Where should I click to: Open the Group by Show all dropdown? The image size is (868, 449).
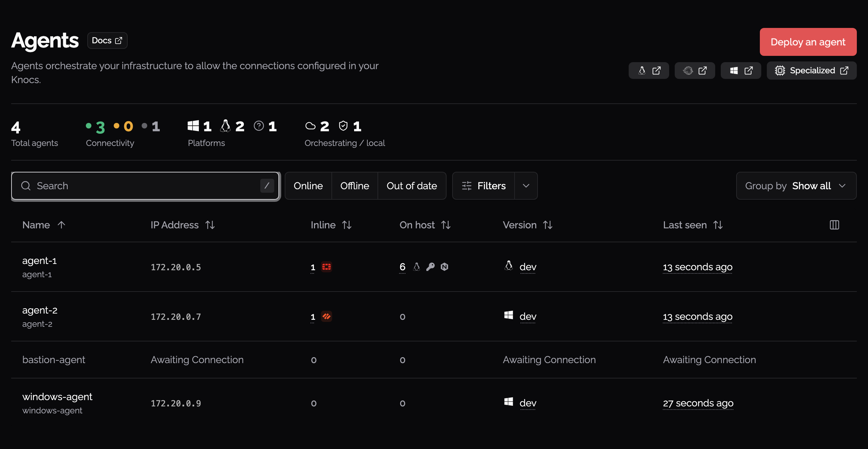(x=796, y=186)
